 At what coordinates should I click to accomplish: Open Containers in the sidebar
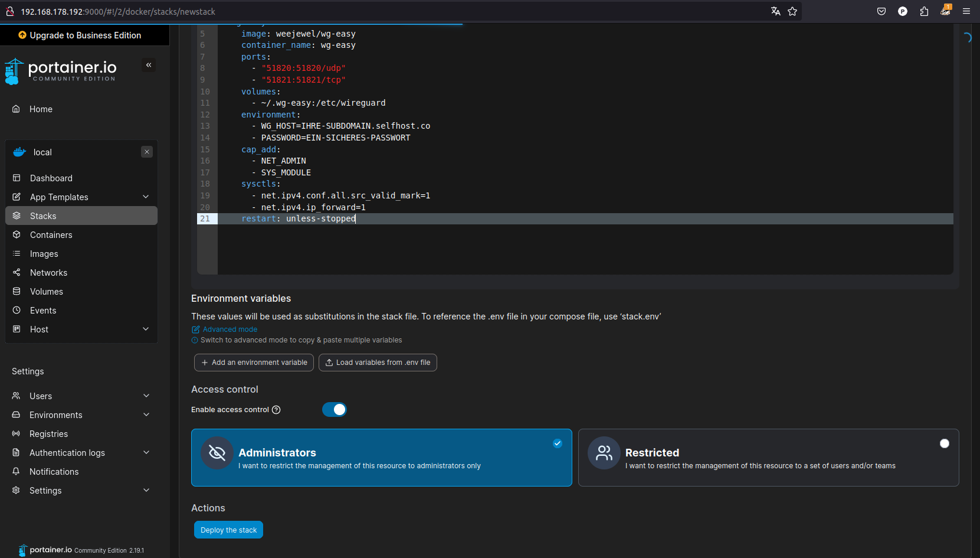point(51,235)
